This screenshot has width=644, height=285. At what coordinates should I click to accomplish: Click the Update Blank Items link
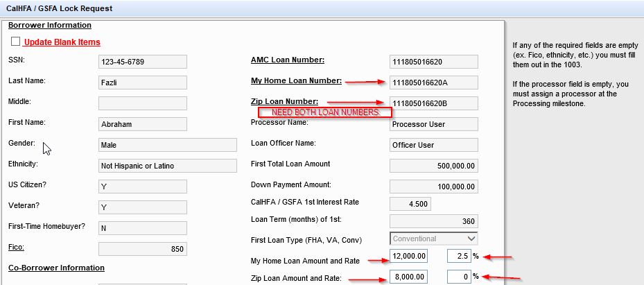click(62, 42)
